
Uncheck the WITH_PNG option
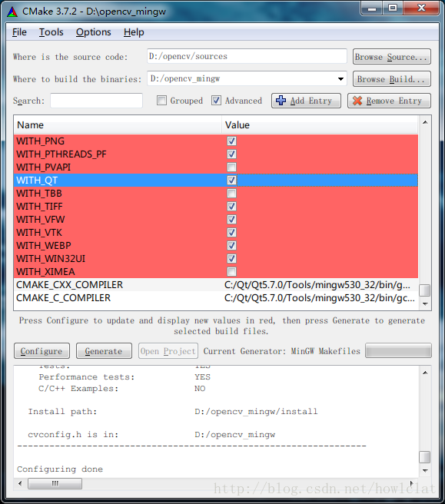[x=231, y=141]
